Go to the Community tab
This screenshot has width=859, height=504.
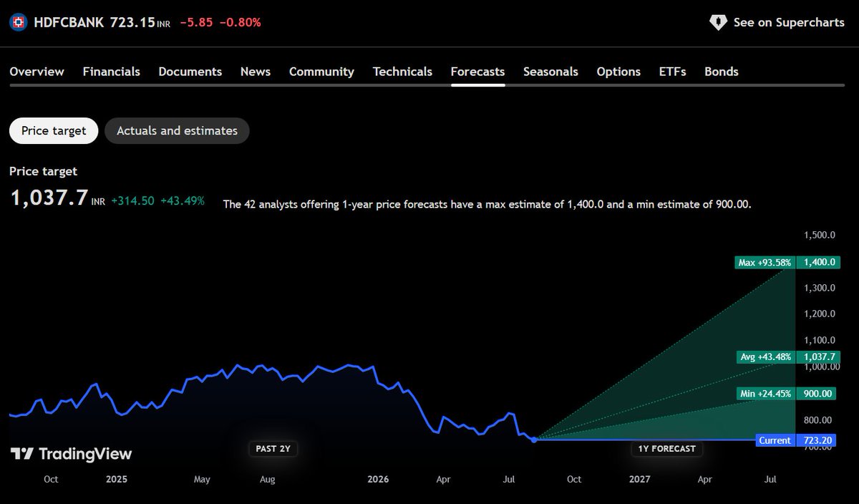(321, 72)
